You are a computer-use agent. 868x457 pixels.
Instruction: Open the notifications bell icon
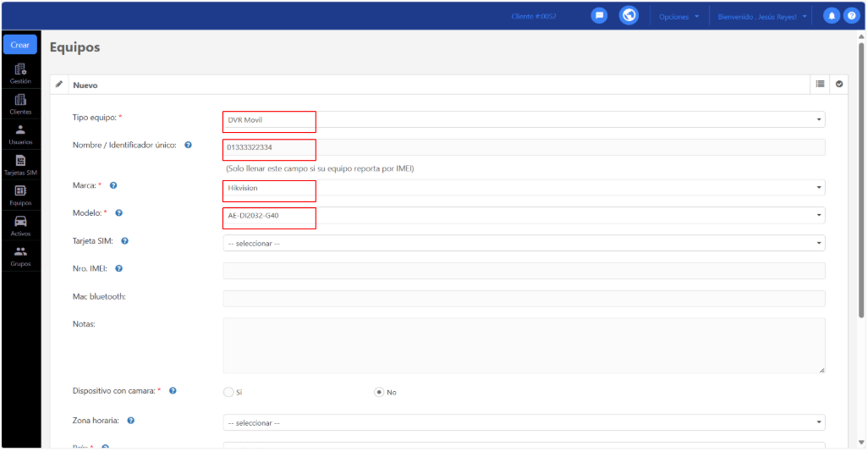click(x=832, y=16)
